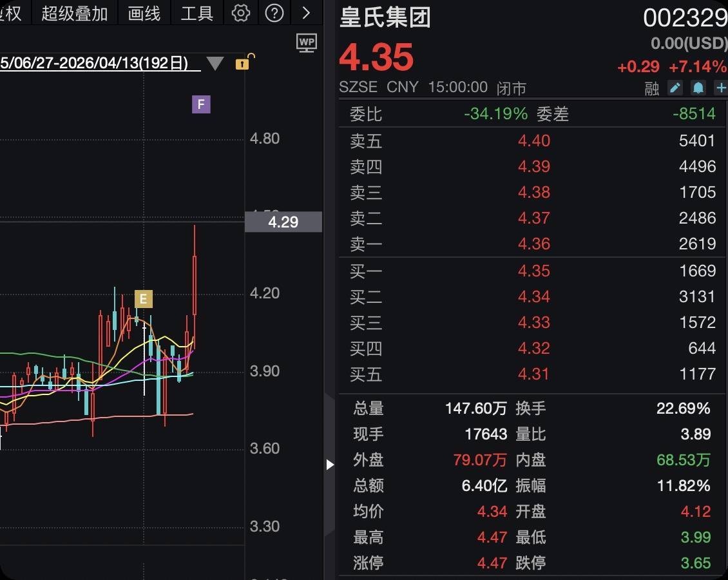Select the 买一 4.35 bid price row
This screenshot has height=580, width=728.
(533, 271)
